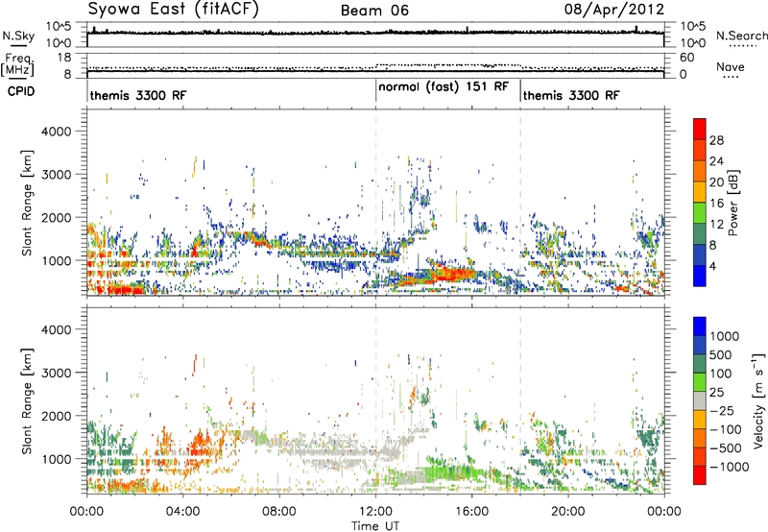Screen dimensions: 768x532
Task: Click the '20:00' time axis tick label
Action: [x=567, y=512]
